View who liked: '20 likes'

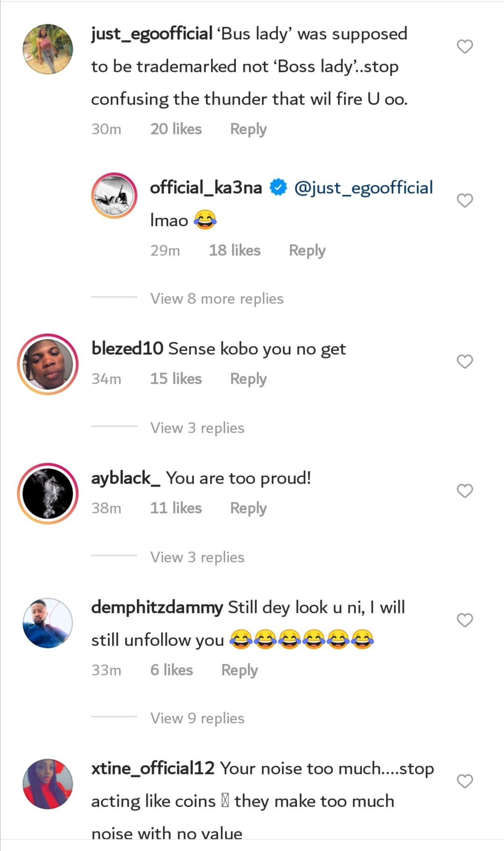(176, 129)
